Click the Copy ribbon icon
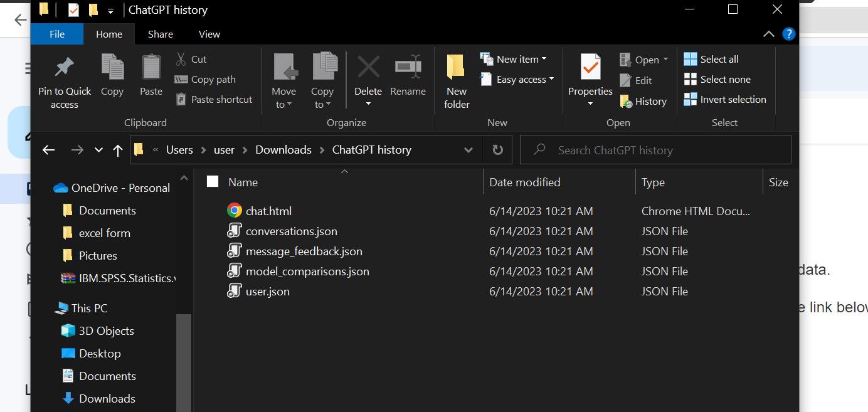The width and height of the screenshot is (868, 412). click(112, 67)
